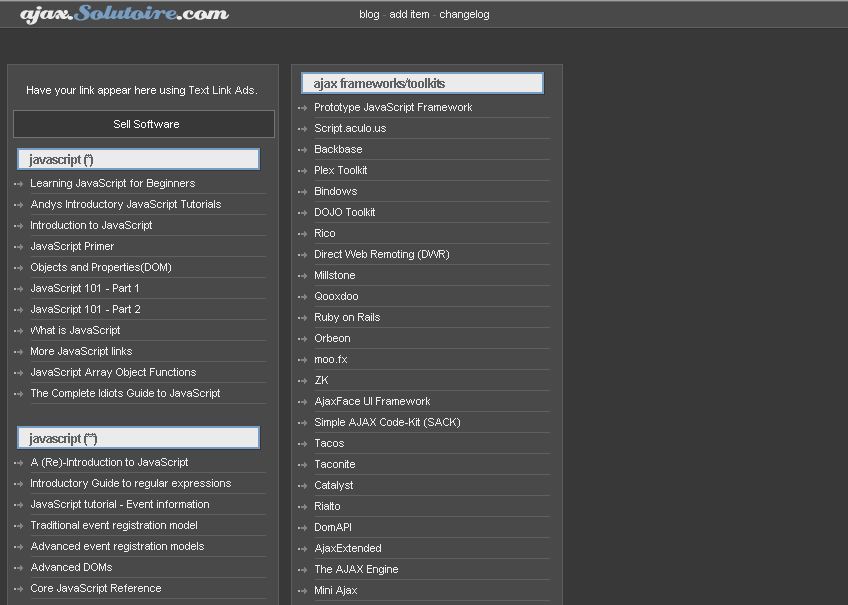Image resolution: width=848 pixels, height=605 pixels.
Task: Open Rialto link
Action: point(327,507)
